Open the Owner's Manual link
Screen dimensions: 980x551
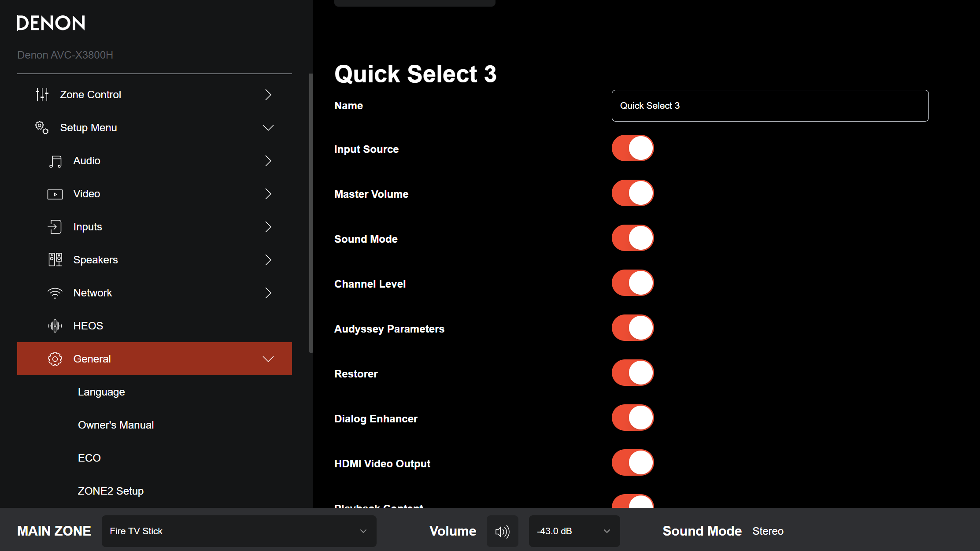point(116,425)
